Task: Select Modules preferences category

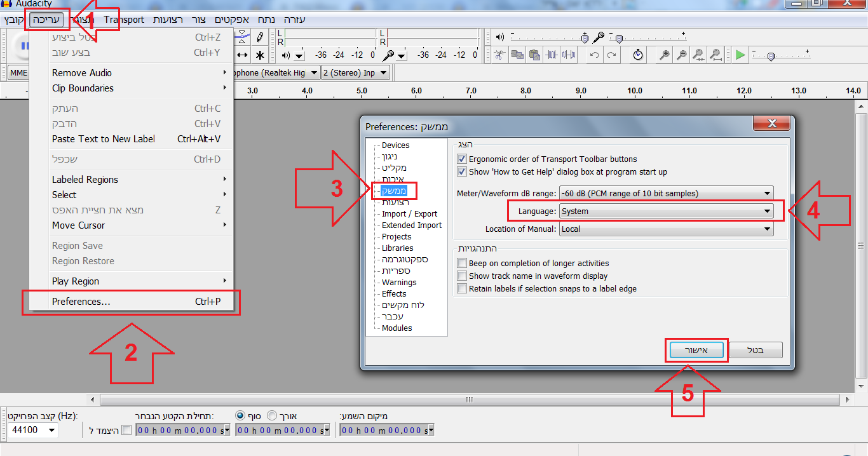Action: [397, 328]
